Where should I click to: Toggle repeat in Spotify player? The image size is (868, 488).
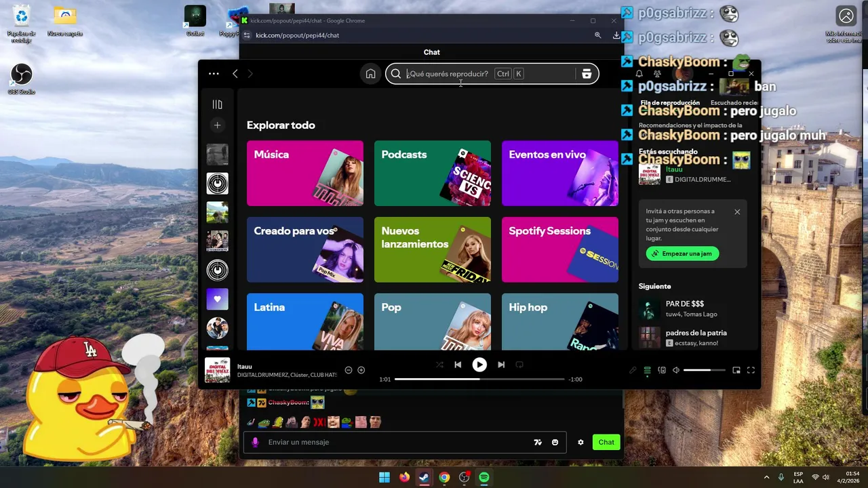(519, 365)
